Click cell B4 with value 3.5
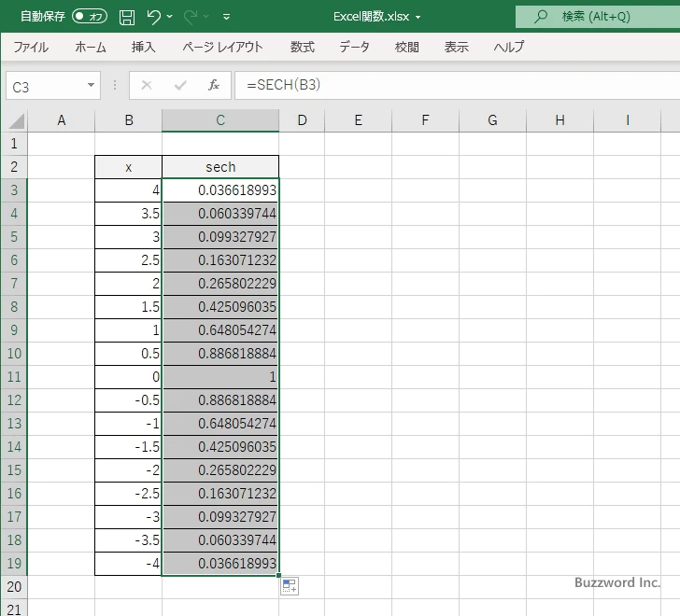 click(x=128, y=214)
